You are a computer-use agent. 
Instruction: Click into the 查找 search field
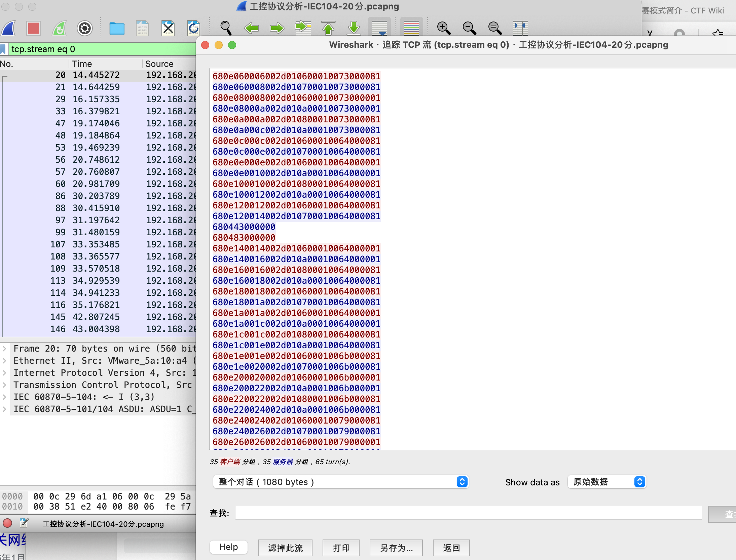click(468, 513)
